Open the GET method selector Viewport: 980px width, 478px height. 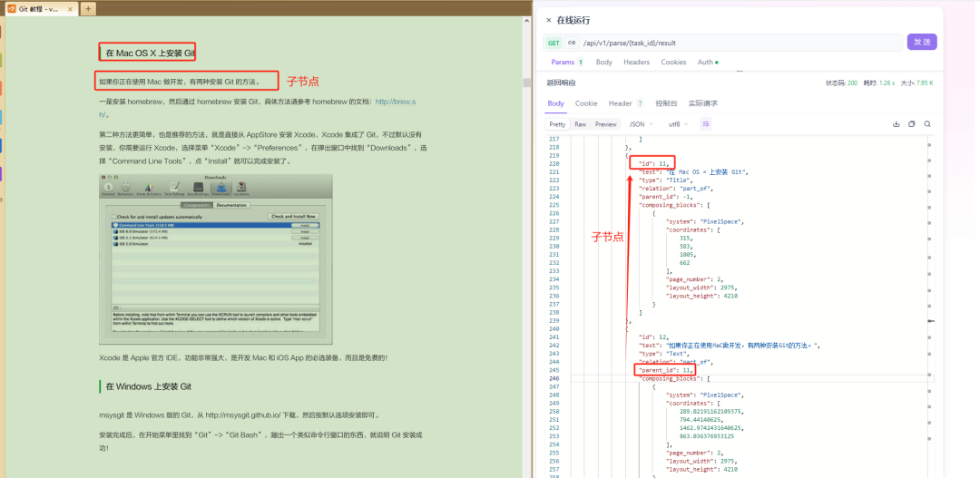[x=554, y=44]
